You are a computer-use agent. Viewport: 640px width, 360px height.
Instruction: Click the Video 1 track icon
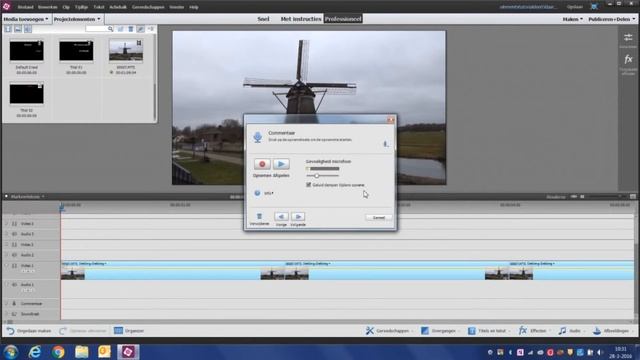coord(14,266)
